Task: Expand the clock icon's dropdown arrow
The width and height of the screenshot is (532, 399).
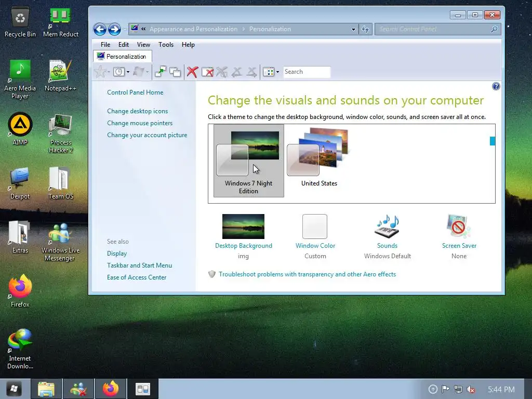Action: click(128, 72)
